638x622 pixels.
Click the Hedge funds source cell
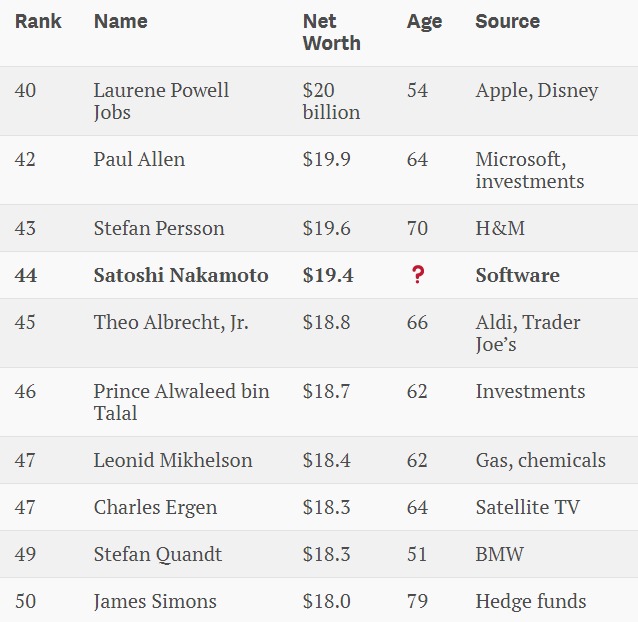coord(531,601)
